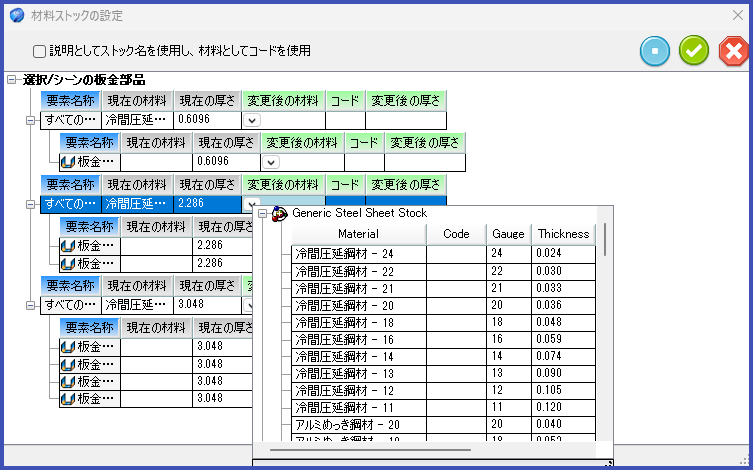Click the blue round stop button
The height and width of the screenshot is (470, 753).
click(655, 50)
